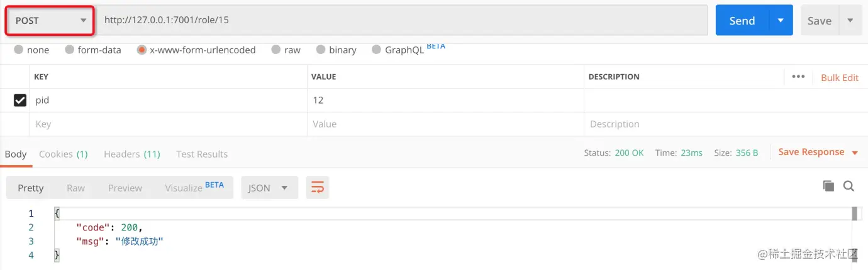The height and width of the screenshot is (270, 868).
Task: Open the JSON format dropdown
Action: [269, 188]
